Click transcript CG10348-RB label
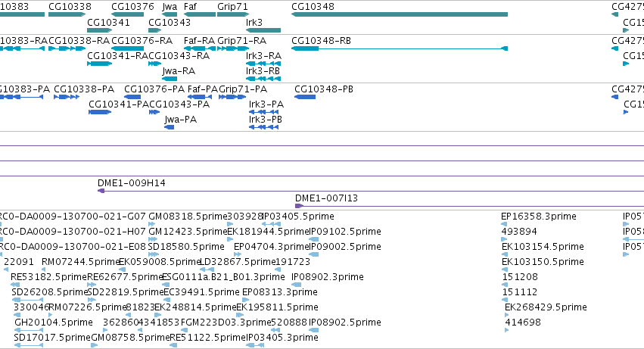 pyautogui.click(x=321, y=41)
